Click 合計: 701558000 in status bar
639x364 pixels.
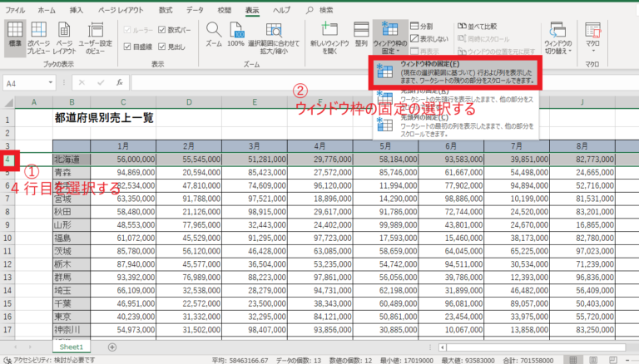coord(528,361)
